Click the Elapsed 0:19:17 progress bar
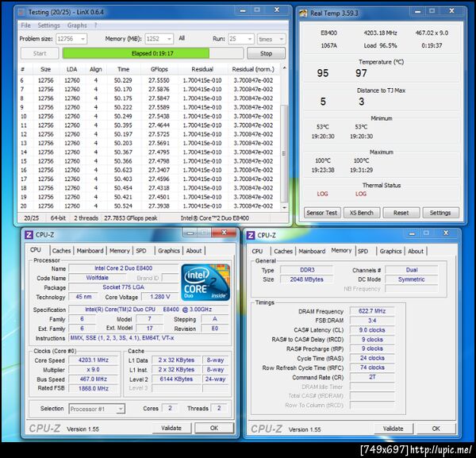Screen dimensions: 476x458 click(152, 53)
